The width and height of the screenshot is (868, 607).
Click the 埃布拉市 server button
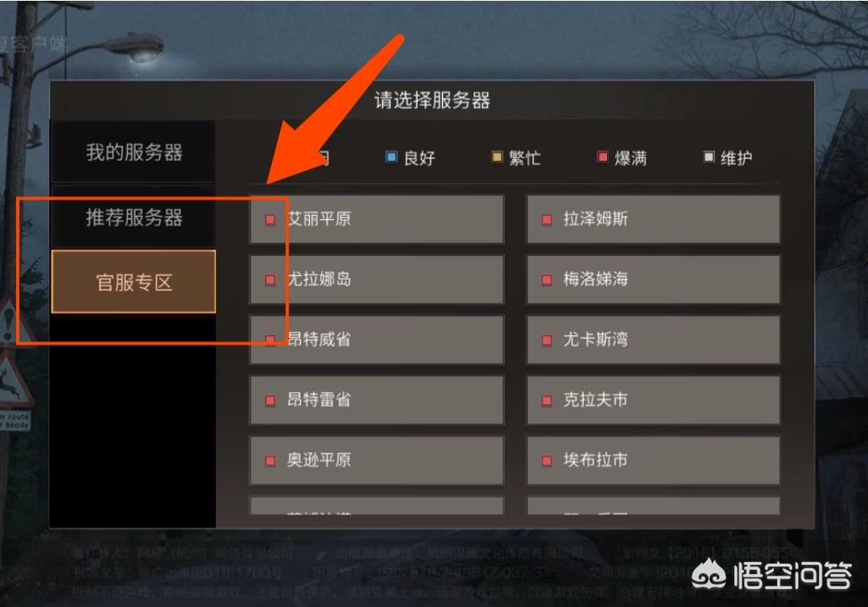click(653, 460)
